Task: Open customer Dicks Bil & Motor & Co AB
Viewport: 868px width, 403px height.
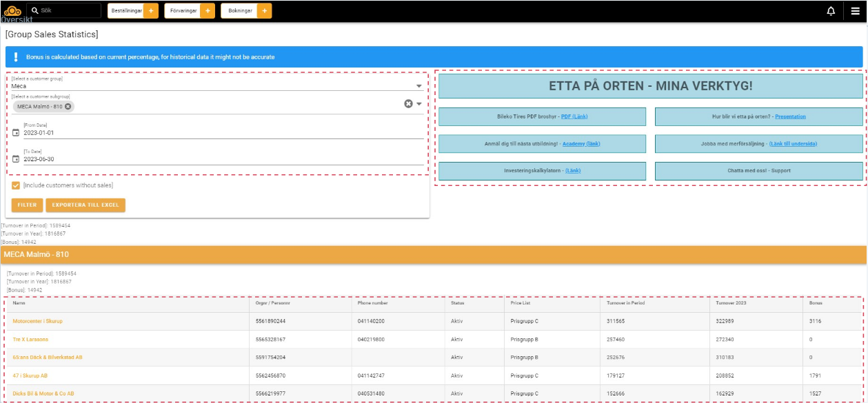Action: pos(43,393)
